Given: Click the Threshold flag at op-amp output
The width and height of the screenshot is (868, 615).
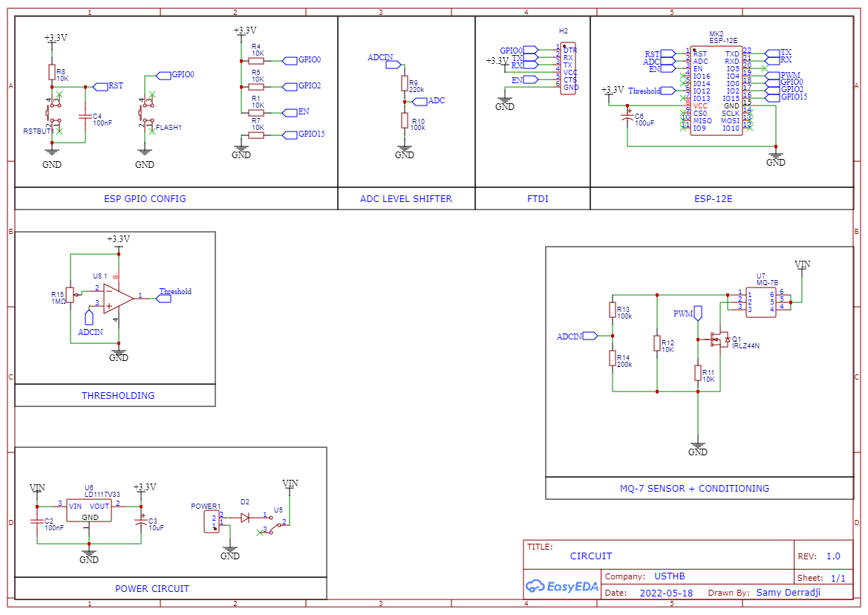Looking at the screenshot, I should click(x=164, y=299).
